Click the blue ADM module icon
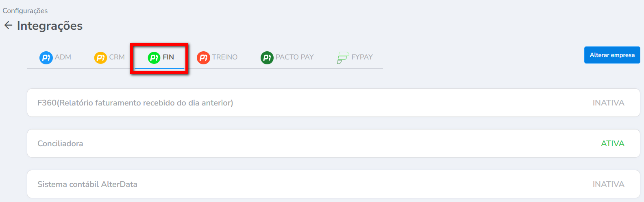 tap(46, 57)
